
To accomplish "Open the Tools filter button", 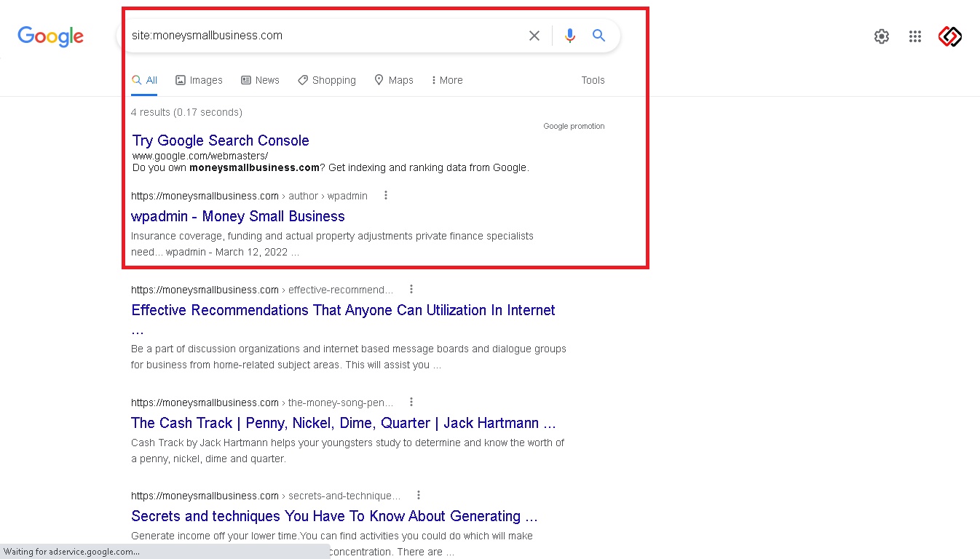I will 593,80.
